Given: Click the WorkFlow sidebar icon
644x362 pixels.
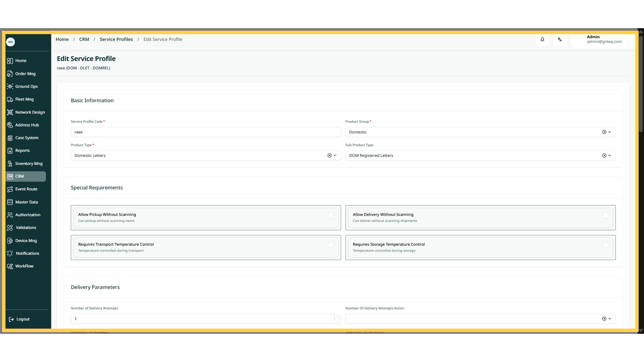Looking at the screenshot, I should click(10, 266).
